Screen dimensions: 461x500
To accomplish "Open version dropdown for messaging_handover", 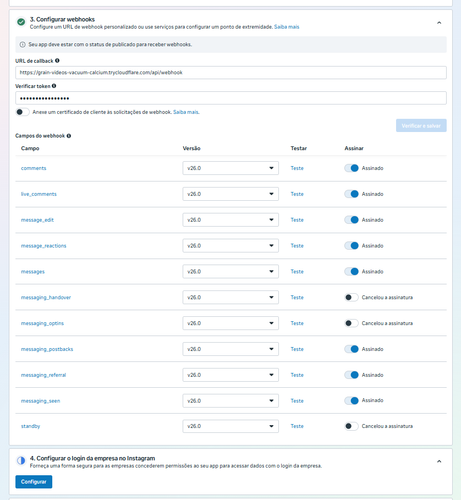I will (230, 297).
